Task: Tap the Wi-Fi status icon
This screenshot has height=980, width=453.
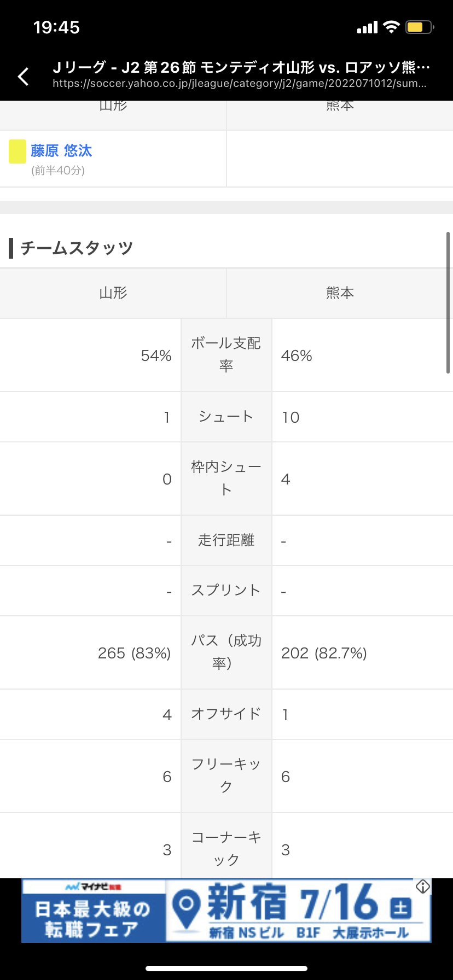Action: click(x=391, y=27)
